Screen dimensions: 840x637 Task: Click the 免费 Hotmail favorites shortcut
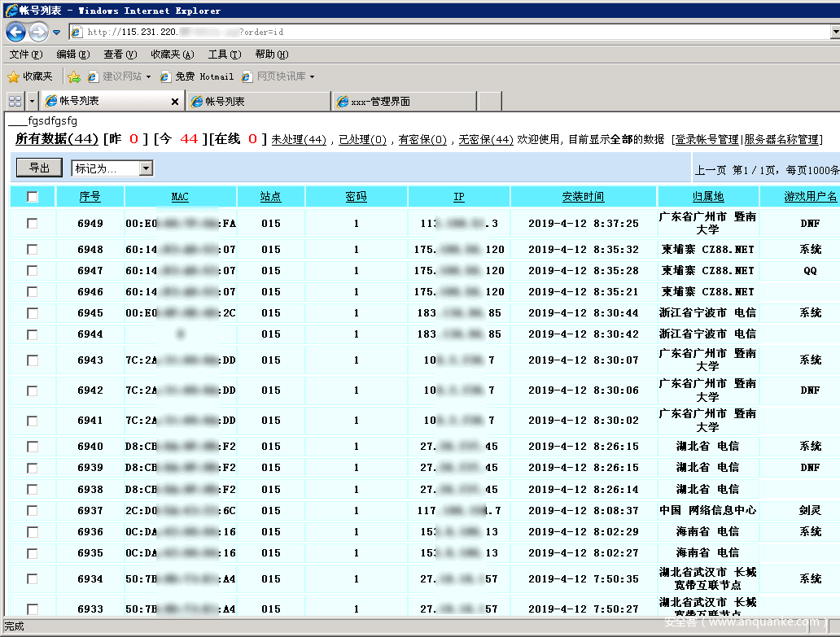point(196,76)
